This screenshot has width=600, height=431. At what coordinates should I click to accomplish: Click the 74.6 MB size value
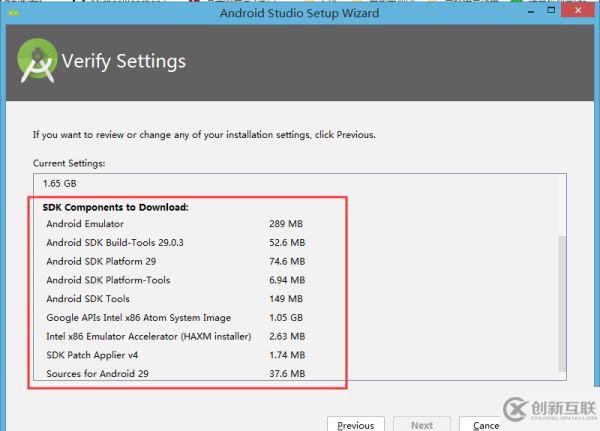[x=287, y=261]
